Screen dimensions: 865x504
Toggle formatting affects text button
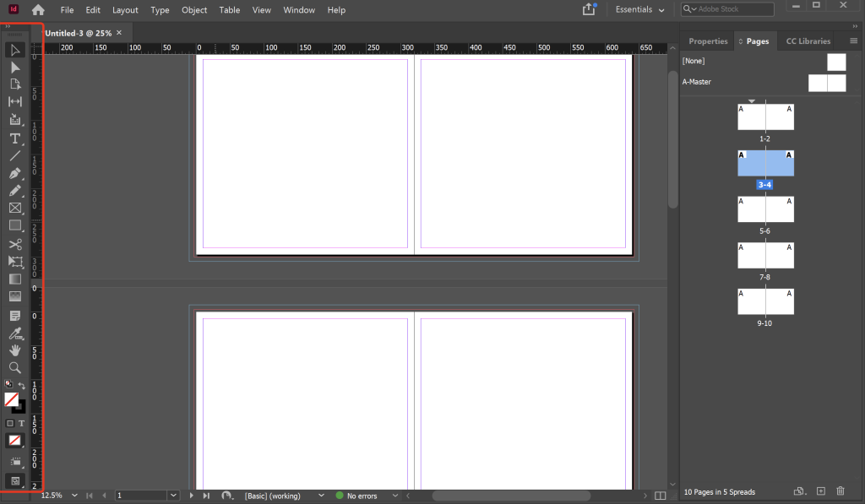[x=22, y=423]
